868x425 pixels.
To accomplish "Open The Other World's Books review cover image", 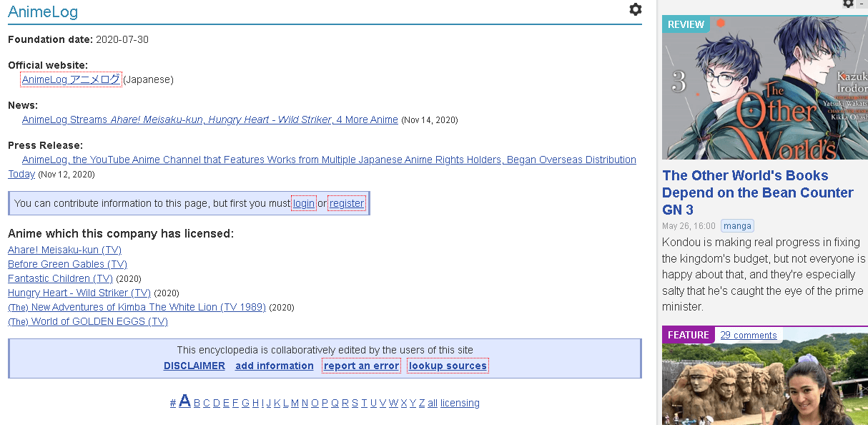I will (765, 87).
